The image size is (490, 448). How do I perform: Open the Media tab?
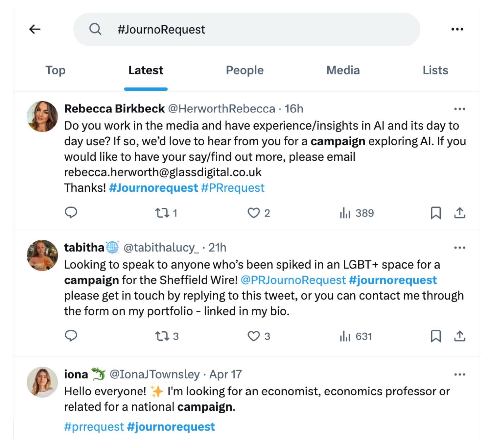pyautogui.click(x=343, y=70)
